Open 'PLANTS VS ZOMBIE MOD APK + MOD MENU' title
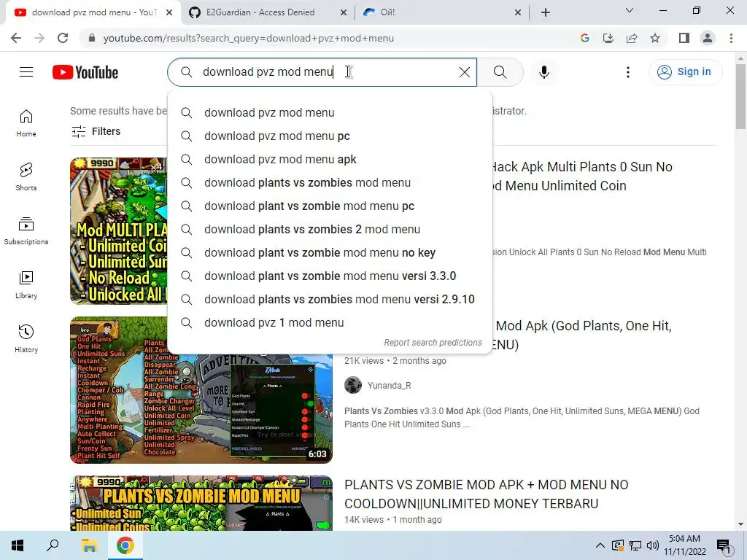747x560 pixels. pyautogui.click(x=487, y=494)
